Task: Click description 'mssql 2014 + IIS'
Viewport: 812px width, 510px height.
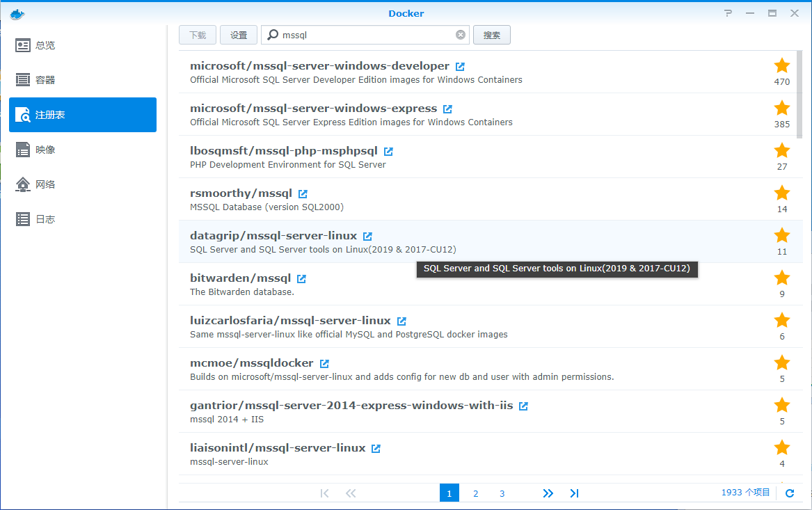Action: pos(227,420)
